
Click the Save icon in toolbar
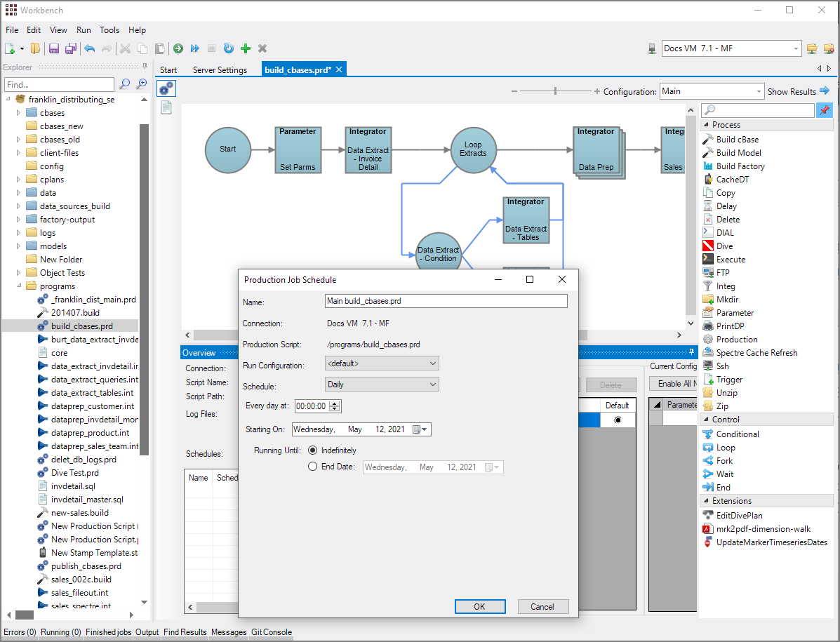point(54,48)
